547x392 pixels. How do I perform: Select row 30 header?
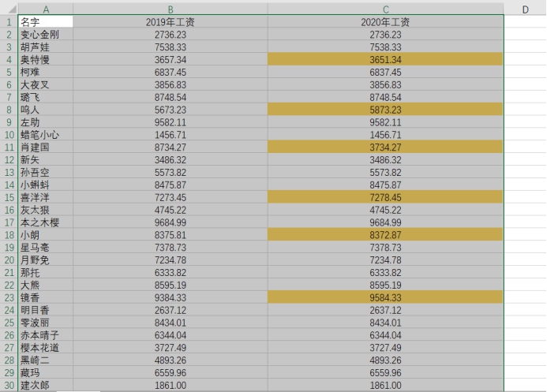tap(9, 386)
